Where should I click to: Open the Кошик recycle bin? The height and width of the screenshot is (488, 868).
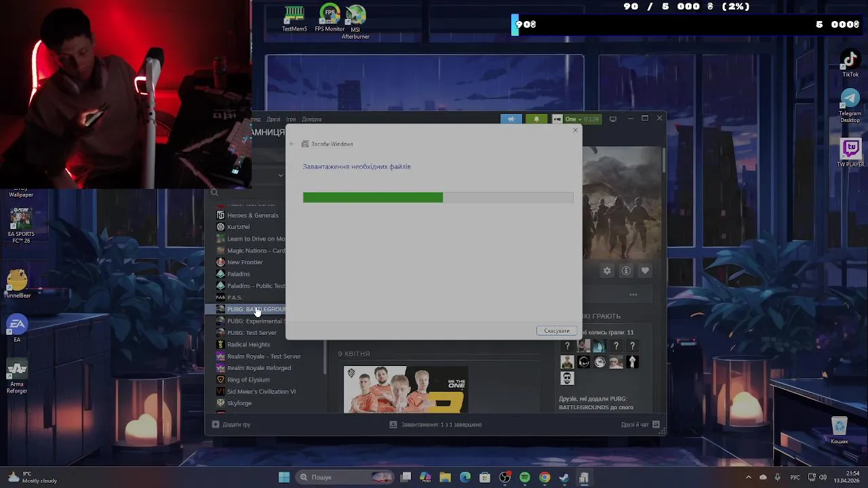tap(840, 430)
